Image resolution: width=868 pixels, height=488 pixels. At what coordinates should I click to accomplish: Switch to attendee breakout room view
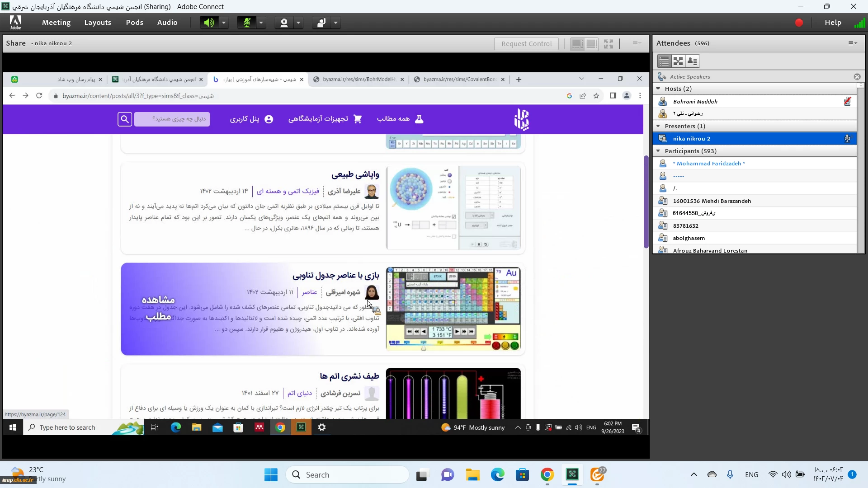tap(678, 61)
